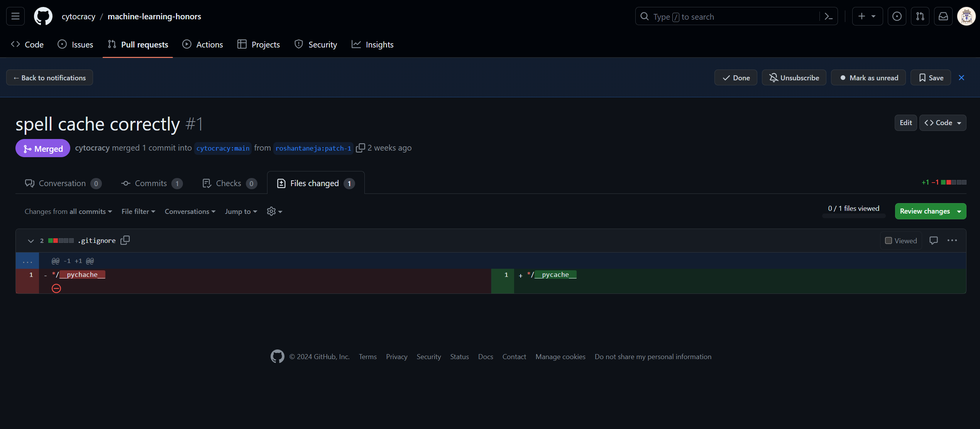Open the Status footer link
This screenshot has height=429, width=980.
[x=459, y=357]
